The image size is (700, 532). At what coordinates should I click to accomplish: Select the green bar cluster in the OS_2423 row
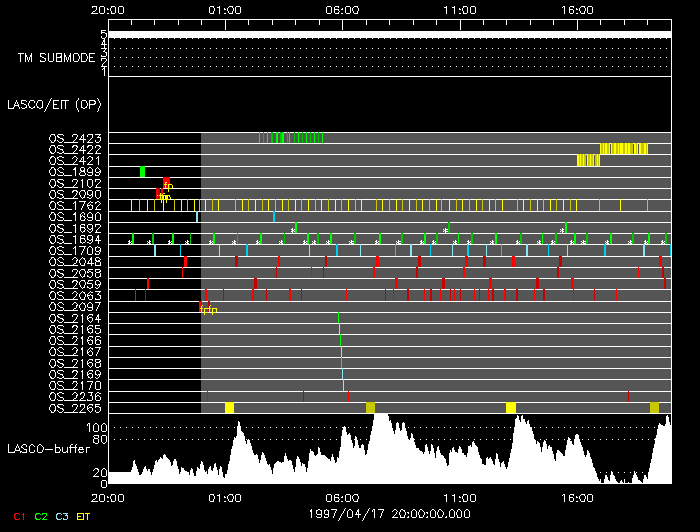[298, 138]
